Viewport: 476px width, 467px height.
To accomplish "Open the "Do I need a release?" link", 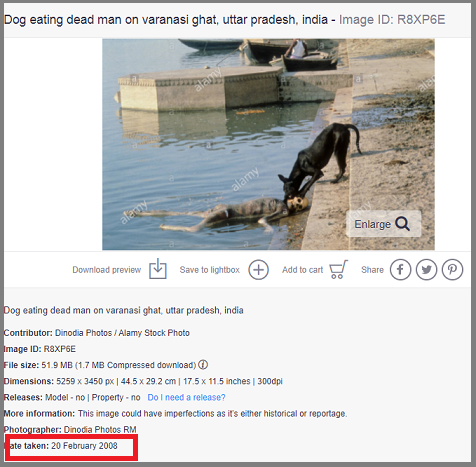I will (186, 397).
